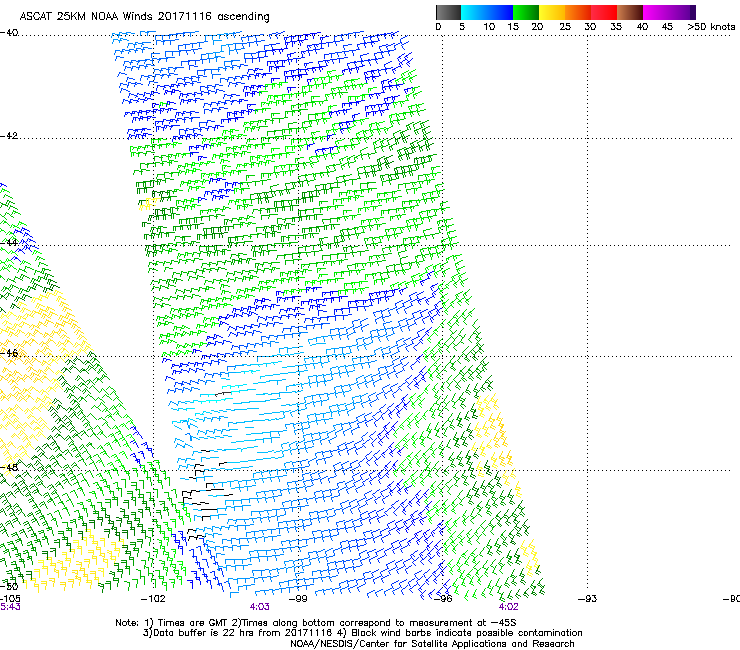
Task: Click the longitude label '-105'
Action: 10,599
